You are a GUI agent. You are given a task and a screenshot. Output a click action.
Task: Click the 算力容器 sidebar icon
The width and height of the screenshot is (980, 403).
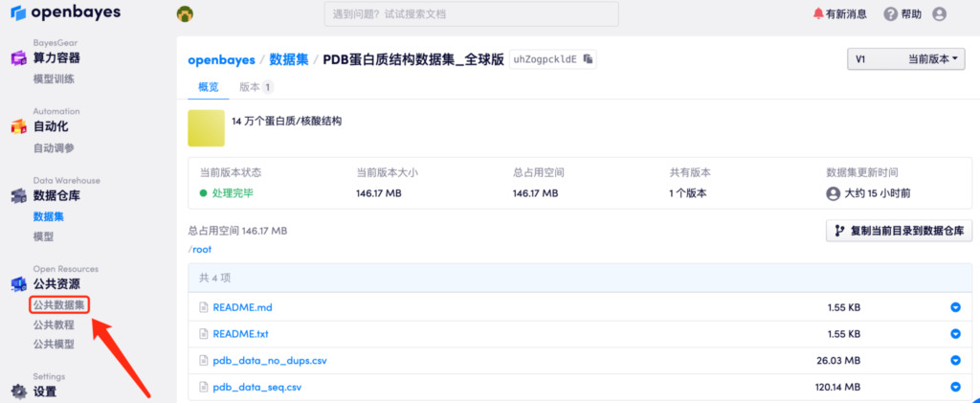pyautogui.click(x=19, y=58)
